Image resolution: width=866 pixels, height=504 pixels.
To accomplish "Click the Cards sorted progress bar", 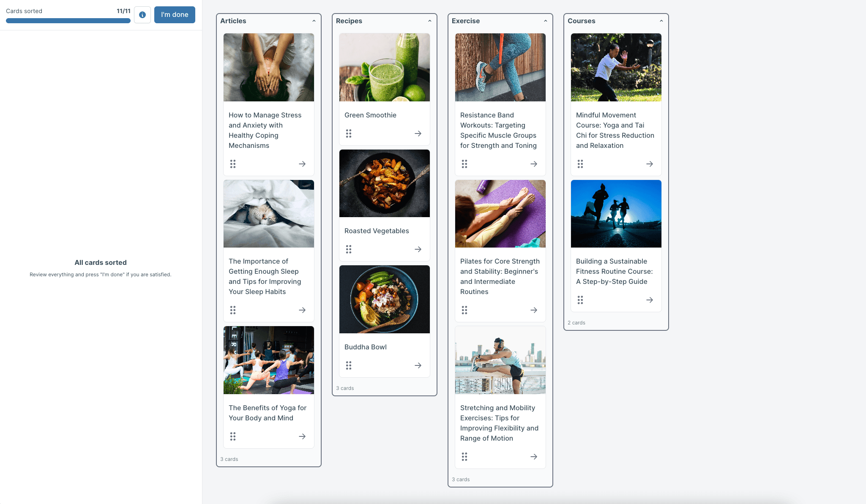I will point(68,21).
